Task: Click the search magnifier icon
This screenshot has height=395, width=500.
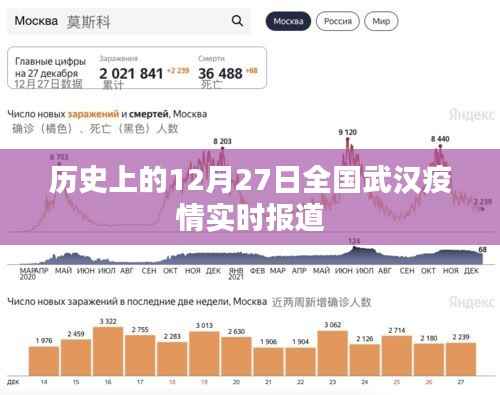Action: pos(237,21)
